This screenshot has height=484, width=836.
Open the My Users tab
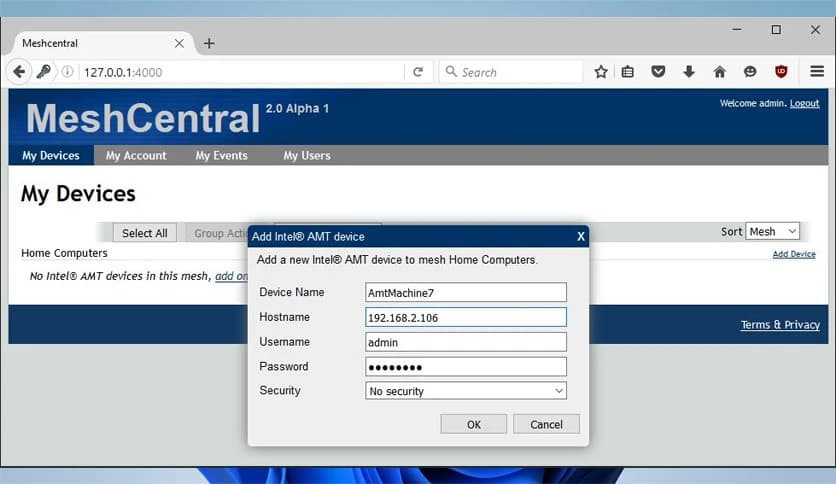point(307,155)
